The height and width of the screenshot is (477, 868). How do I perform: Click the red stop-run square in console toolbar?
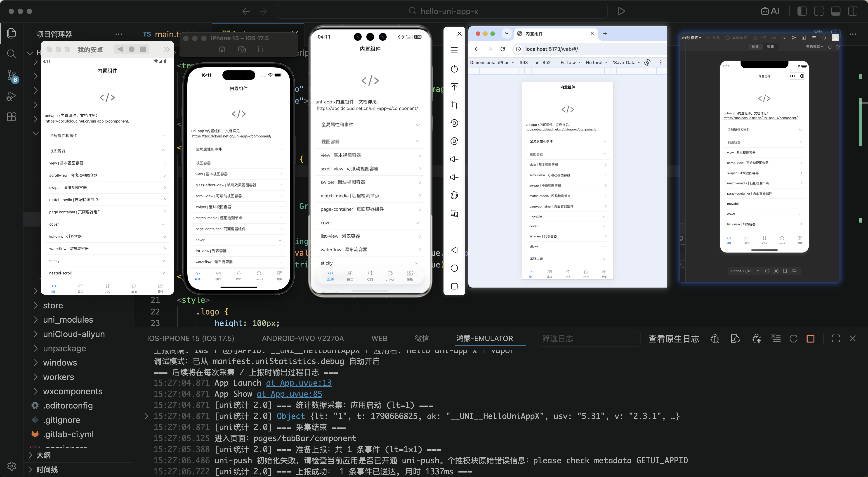click(x=811, y=339)
